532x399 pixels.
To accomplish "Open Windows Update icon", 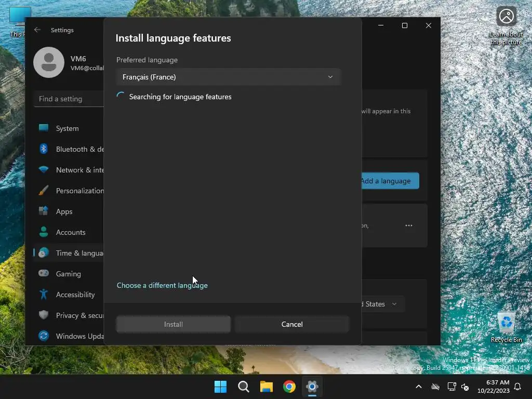I will point(44,336).
